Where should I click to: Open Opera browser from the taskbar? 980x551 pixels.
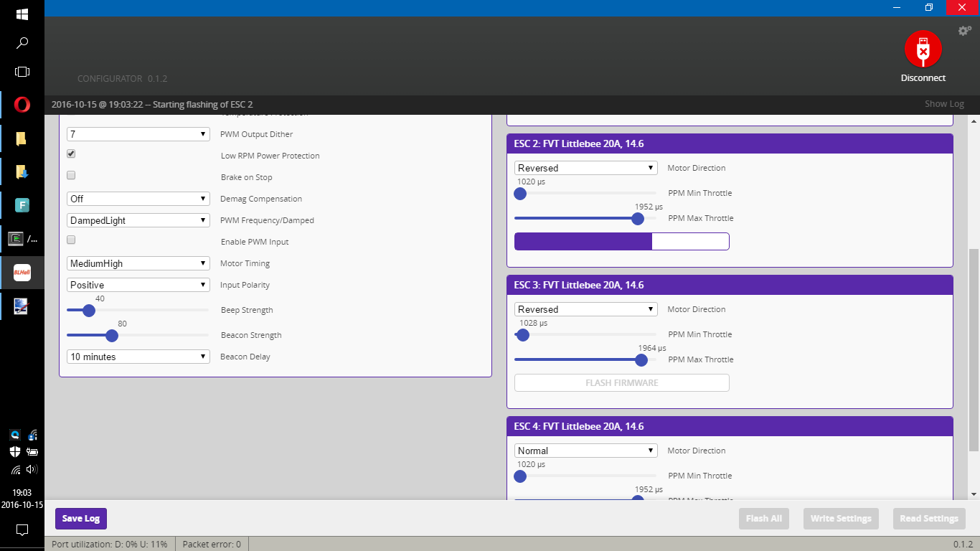click(x=22, y=105)
